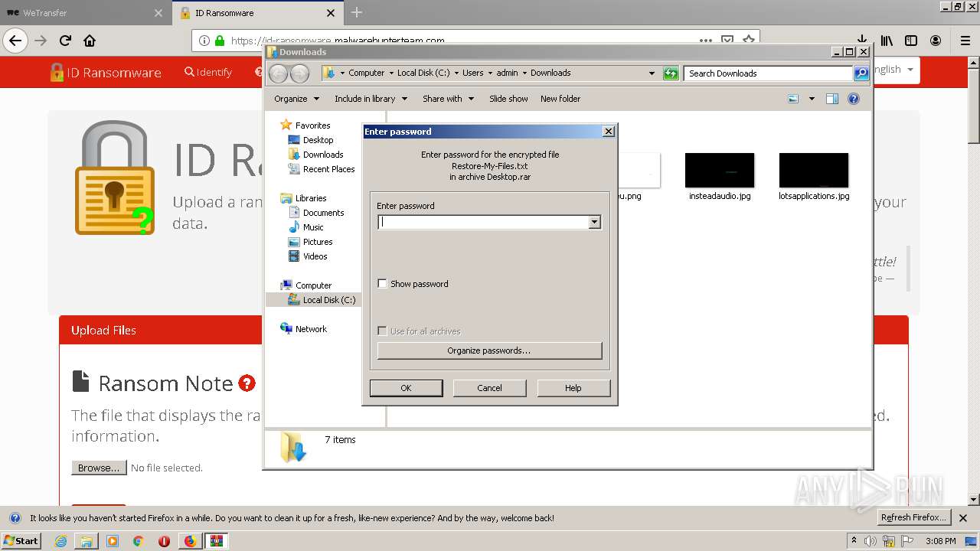
Task: Click New folder in Explorer toolbar
Action: point(560,99)
